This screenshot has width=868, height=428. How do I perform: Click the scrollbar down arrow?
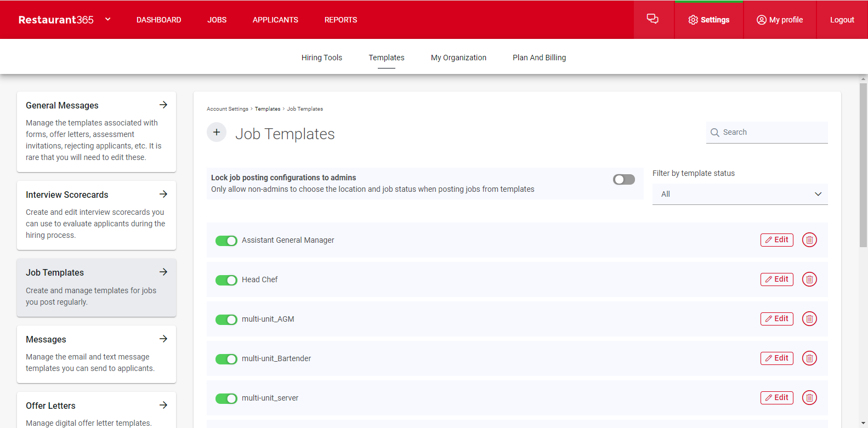[864, 423]
